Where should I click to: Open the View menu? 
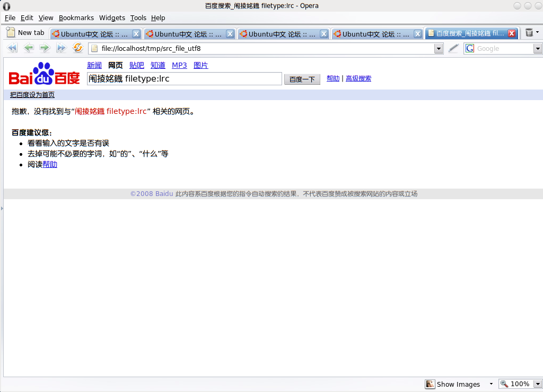pyautogui.click(x=46, y=17)
